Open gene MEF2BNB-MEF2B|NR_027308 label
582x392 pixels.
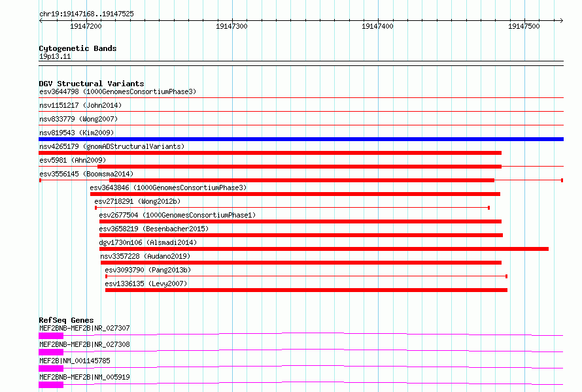[84, 344]
